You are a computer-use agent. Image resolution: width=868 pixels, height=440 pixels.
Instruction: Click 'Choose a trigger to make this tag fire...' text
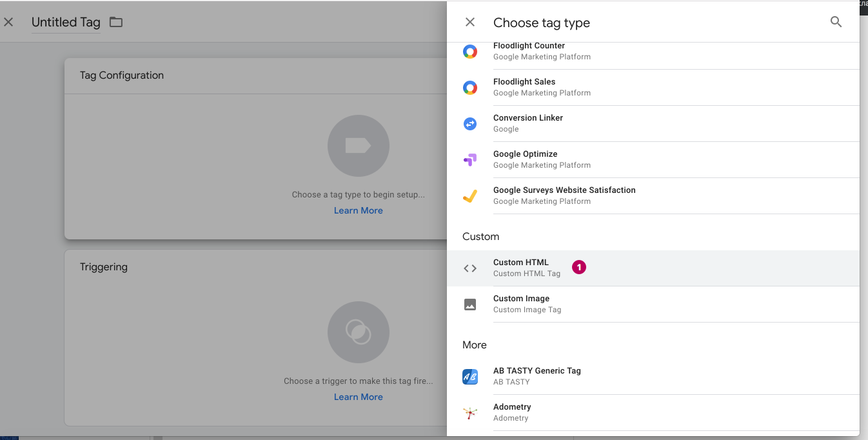click(x=359, y=381)
